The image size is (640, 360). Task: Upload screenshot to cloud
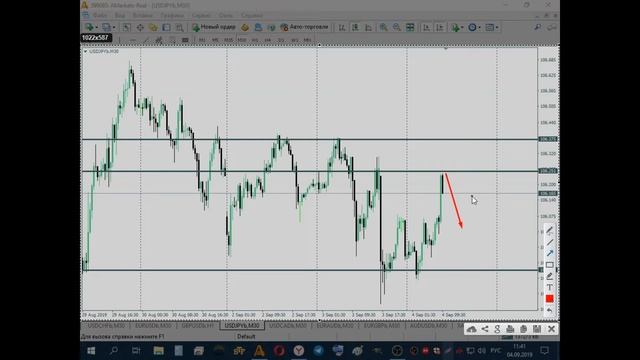[x=471, y=329]
